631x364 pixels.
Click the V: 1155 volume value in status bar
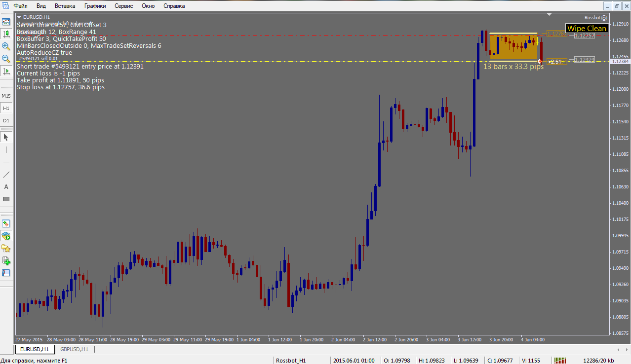531,360
